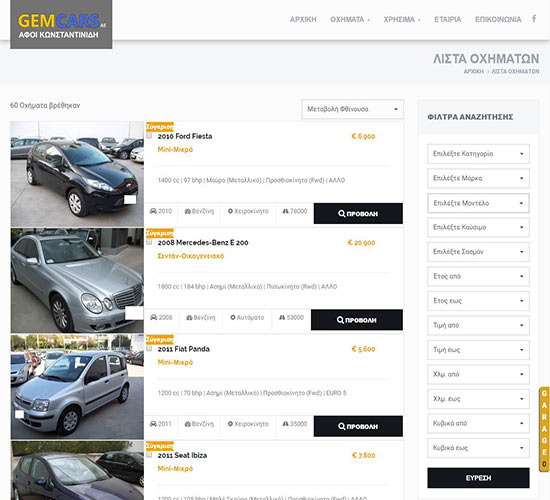Screen dimensions: 550x500
Task: Open Τιμή έως dropdown
Action: pyautogui.click(x=478, y=350)
